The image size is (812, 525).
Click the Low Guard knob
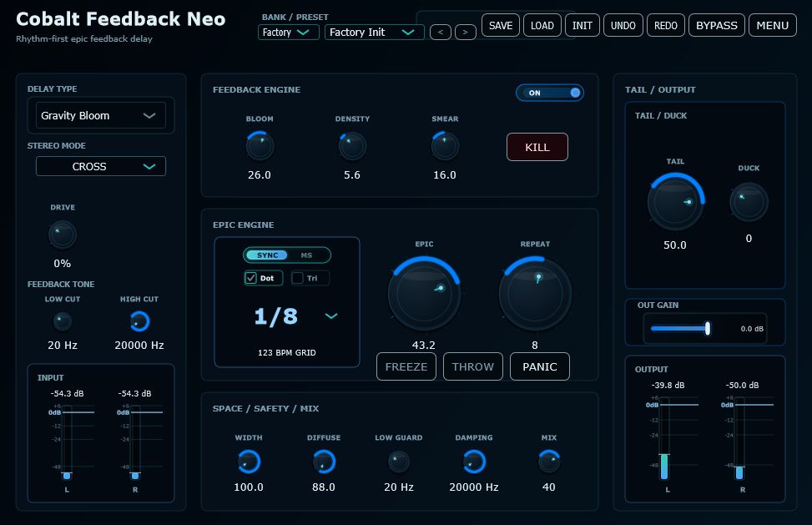point(399,462)
